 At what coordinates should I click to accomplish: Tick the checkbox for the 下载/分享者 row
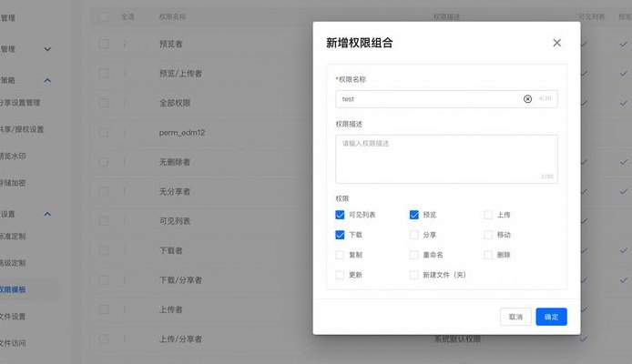pos(104,280)
